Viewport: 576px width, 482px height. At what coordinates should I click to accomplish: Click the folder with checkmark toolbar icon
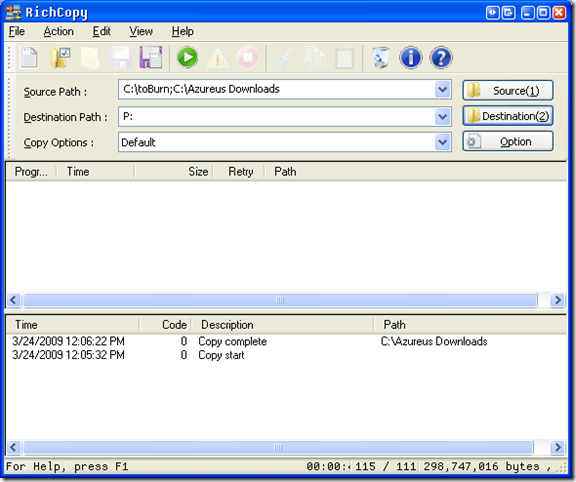(x=61, y=57)
